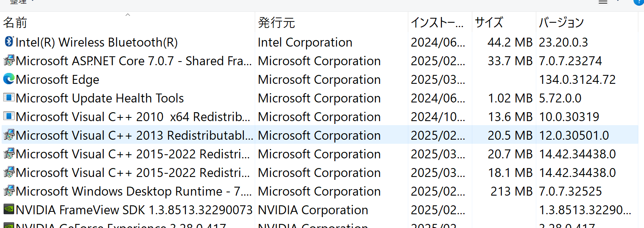Image resolution: width=644 pixels, height=228 pixels.
Task: Click the FrameView SDK version 1.3.8513.32290...
Action: [x=585, y=210]
